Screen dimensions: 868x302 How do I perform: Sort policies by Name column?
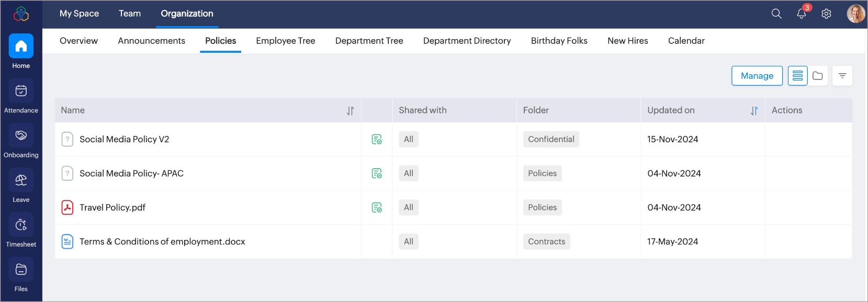click(351, 111)
